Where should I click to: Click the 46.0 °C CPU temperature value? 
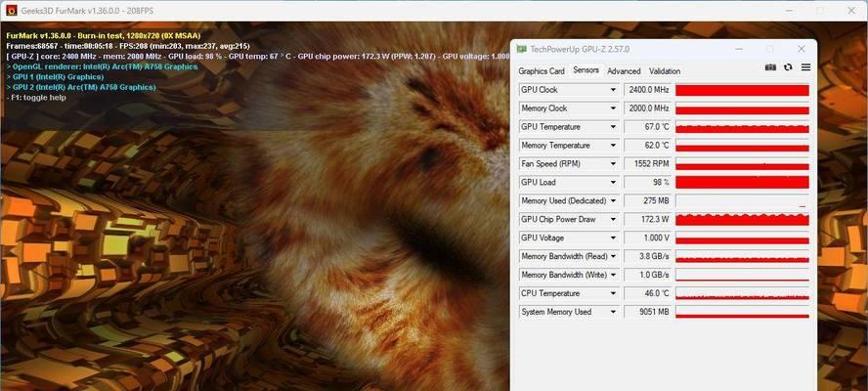648,293
